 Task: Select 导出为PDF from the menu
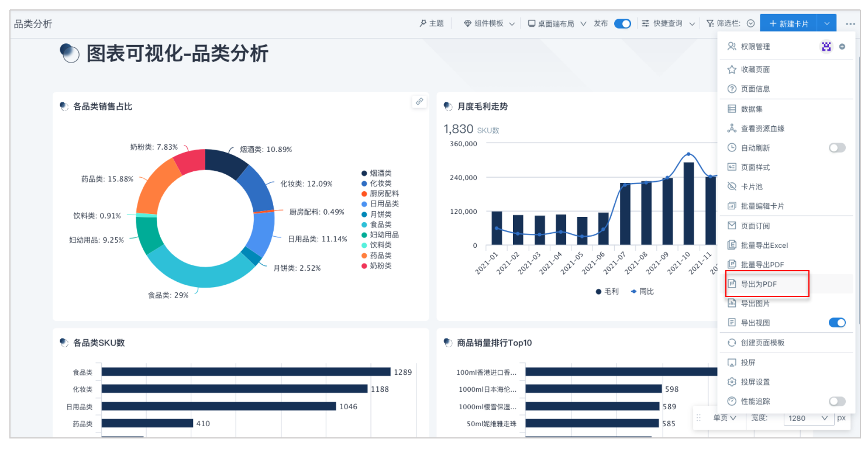click(x=759, y=284)
